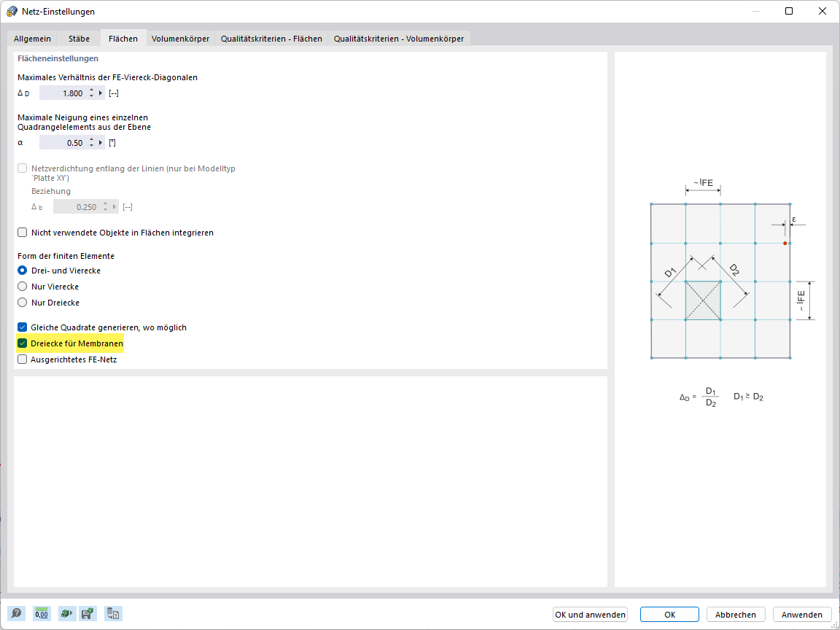Click the Netz-Einstellungen title bar app icon
The image size is (840, 630).
[x=11, y=11]
